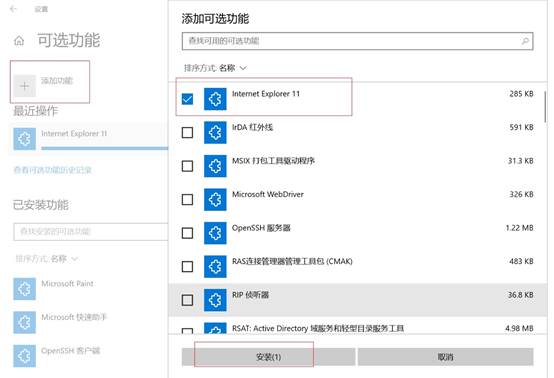
Task: Select the IrDA 红外线 label
Action: [252, 127]
